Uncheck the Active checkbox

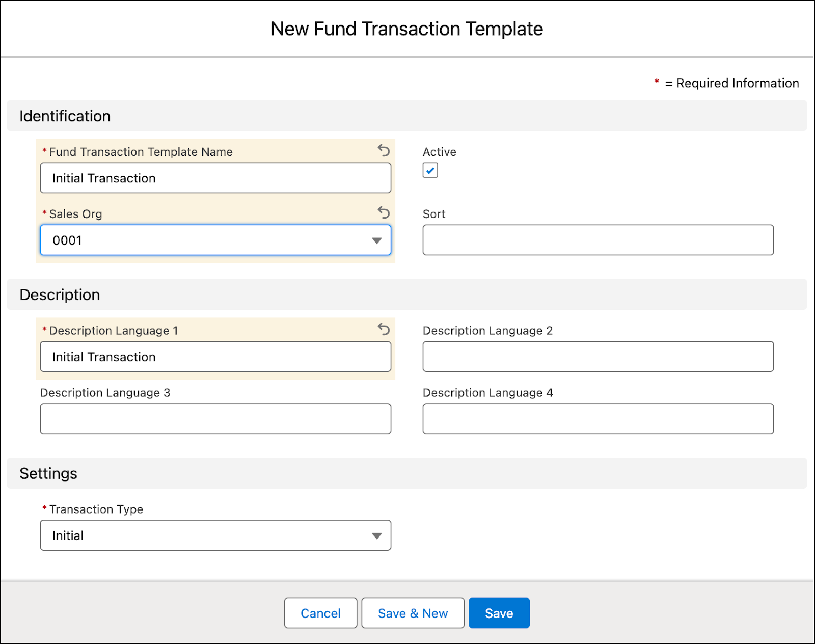click(430, 170)
